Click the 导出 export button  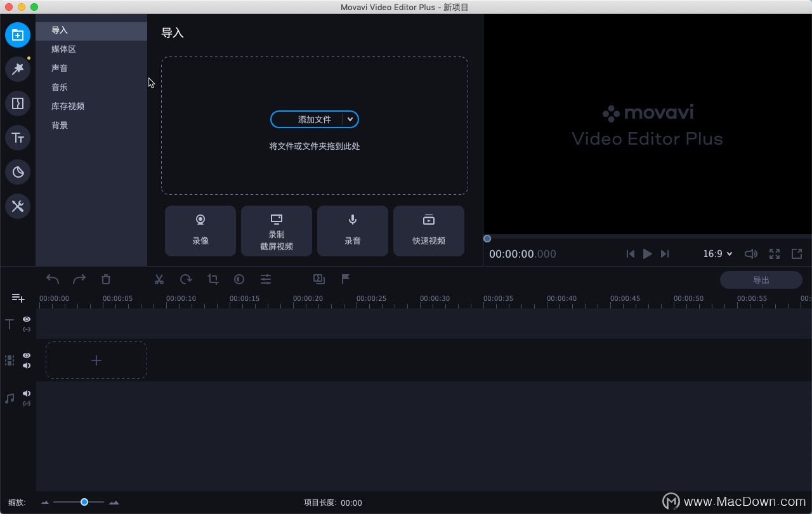761,280
